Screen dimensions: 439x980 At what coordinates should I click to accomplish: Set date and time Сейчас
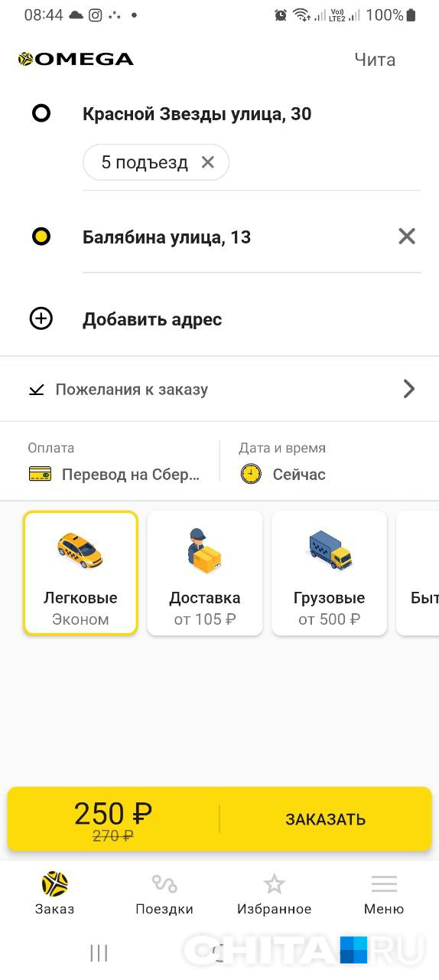pos(299,475)
